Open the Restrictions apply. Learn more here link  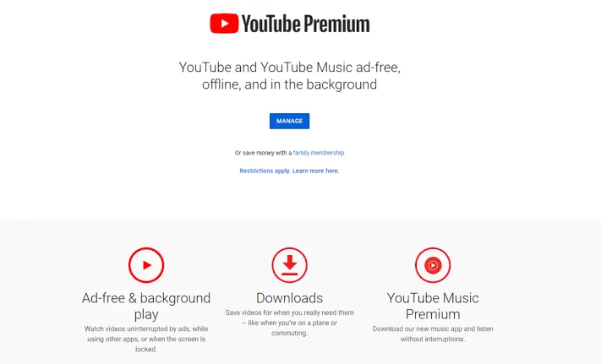(x=289, y=171)
